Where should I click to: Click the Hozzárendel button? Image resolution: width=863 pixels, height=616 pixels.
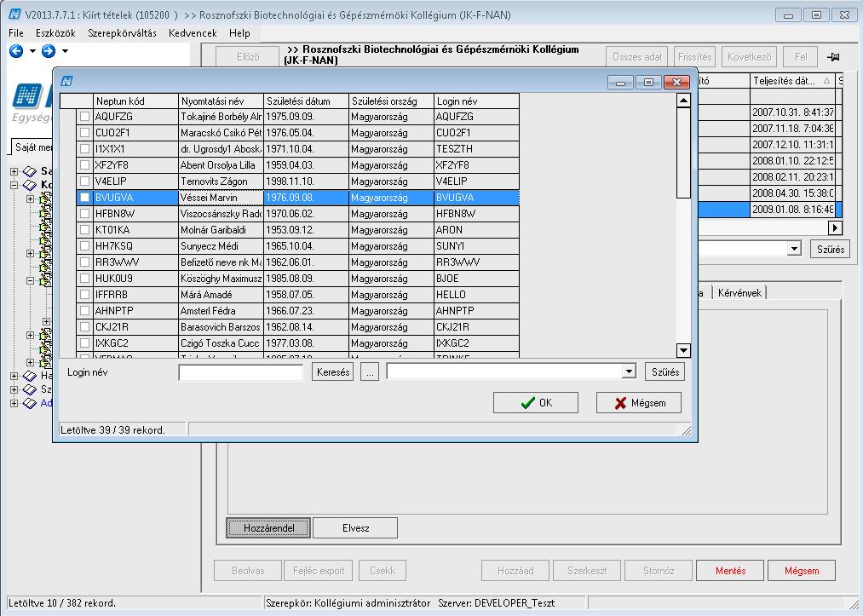coord(268,528)
